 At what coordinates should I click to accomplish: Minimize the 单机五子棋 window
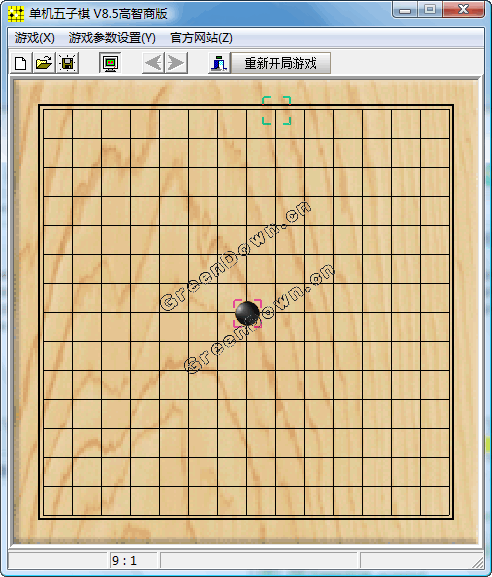point(405,10)
